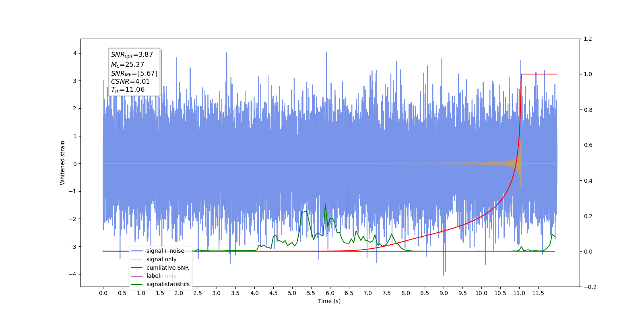Click the 'cumilative SNR' legend label
This screenshot has width=644, height=322.
167,268
